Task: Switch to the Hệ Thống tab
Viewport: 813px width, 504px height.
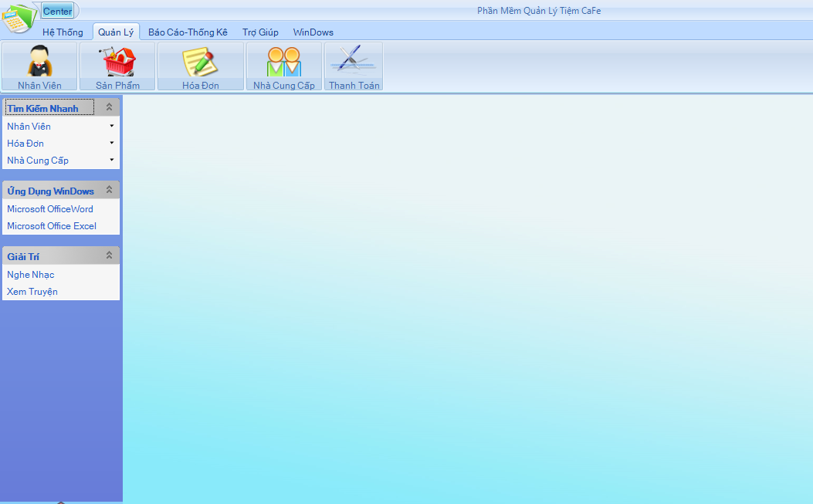Action: 63,32
